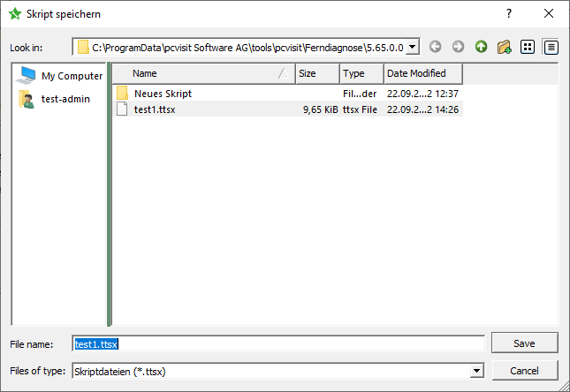Select the Neues Skript folder
Screen dimensions: 570x392
(163, 93)
